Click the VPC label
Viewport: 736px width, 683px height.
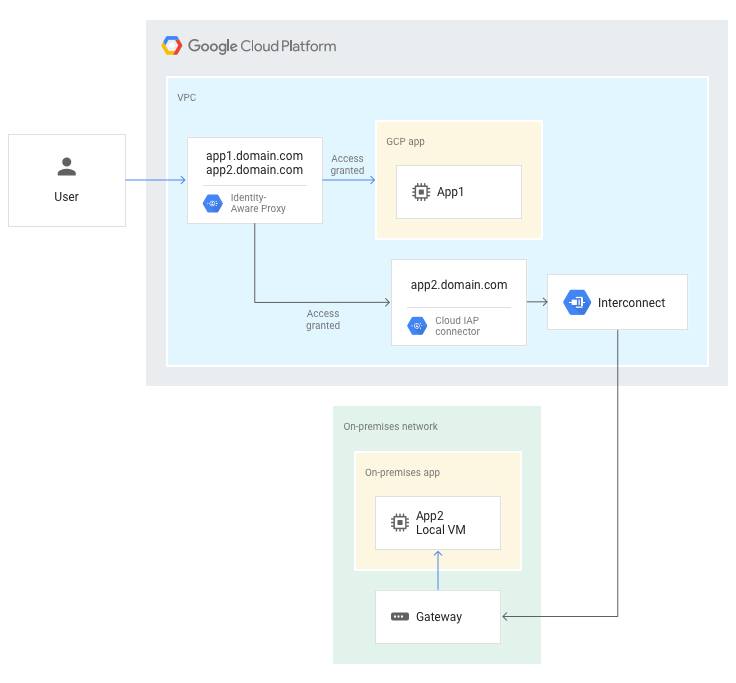[187, 98]
